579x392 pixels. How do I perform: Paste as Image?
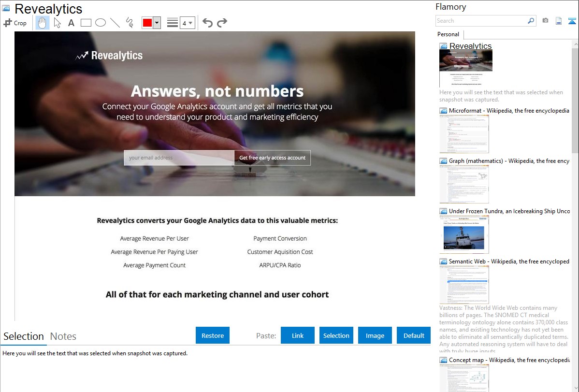pyautogui.click(x=375, y=335)
